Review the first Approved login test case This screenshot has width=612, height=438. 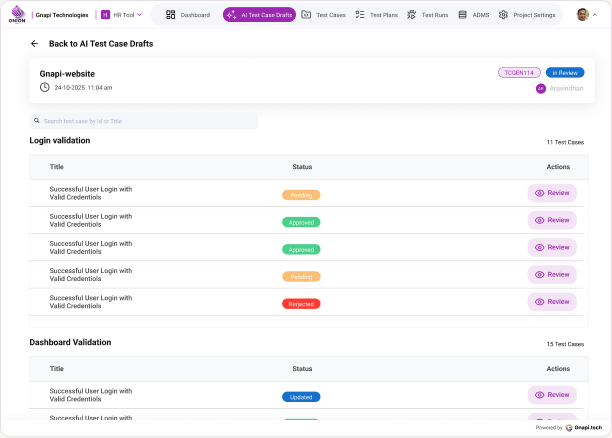[x=552, y=220]
